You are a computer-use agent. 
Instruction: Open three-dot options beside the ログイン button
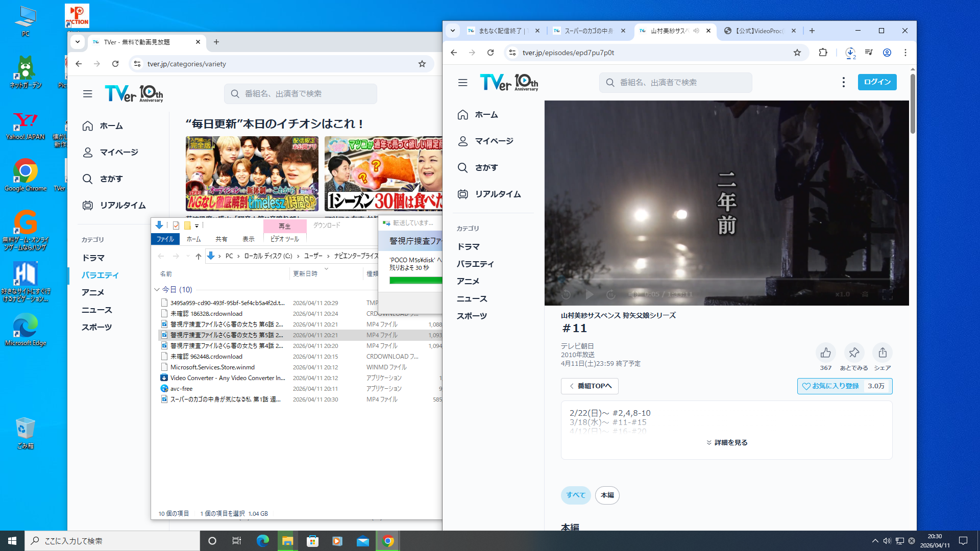(844, 82)
